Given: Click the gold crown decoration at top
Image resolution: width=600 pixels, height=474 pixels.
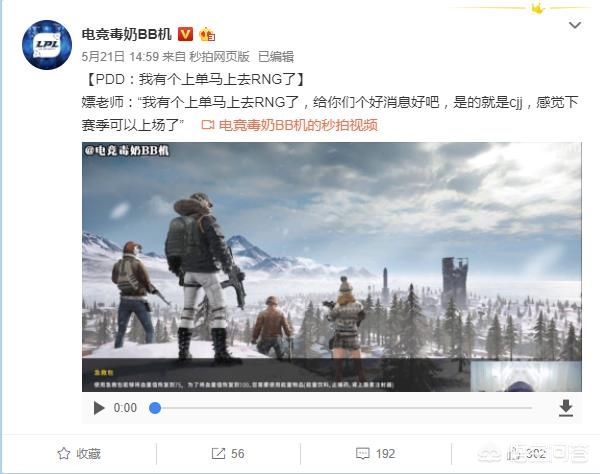Looking at the screenshot, I should point(538,8).
